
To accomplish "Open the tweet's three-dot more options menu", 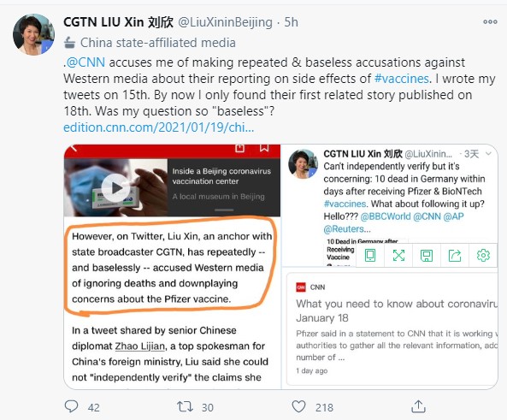I will [x=490, y=22].
